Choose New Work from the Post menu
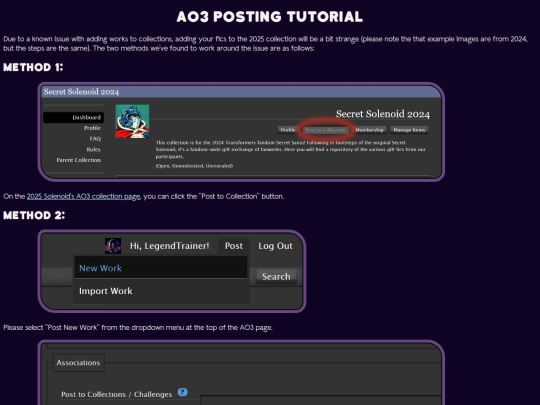The width and height of the screenshot is (540, 405). 161,268
